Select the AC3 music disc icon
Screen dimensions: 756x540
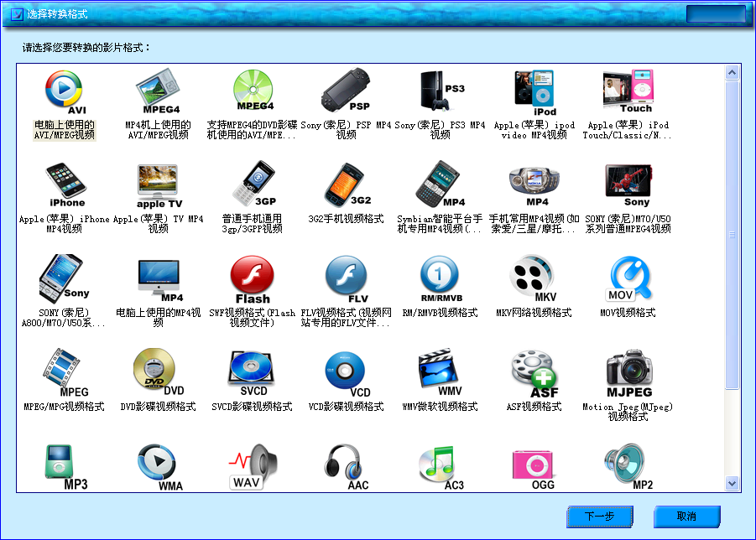[441, 469]
